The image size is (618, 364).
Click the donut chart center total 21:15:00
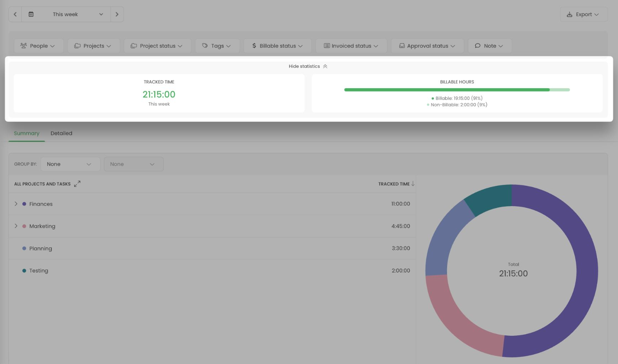click(x=513, y=274)
